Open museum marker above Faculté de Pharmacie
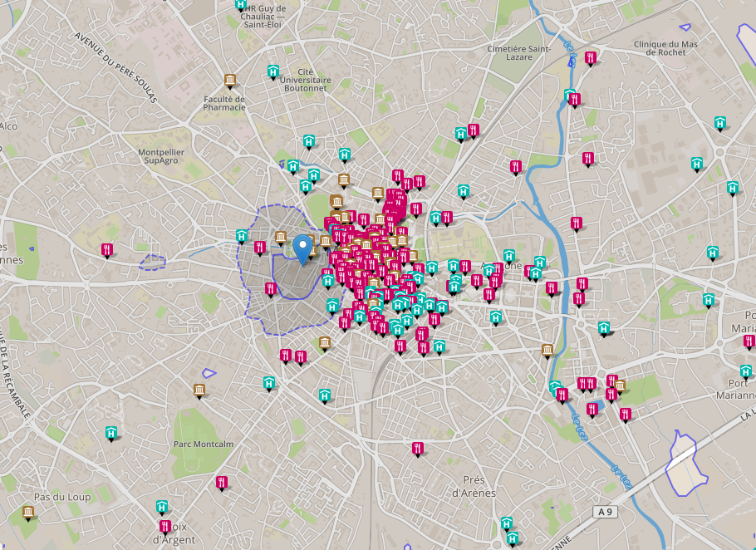The image size is (756, 550). coord(230,81)
